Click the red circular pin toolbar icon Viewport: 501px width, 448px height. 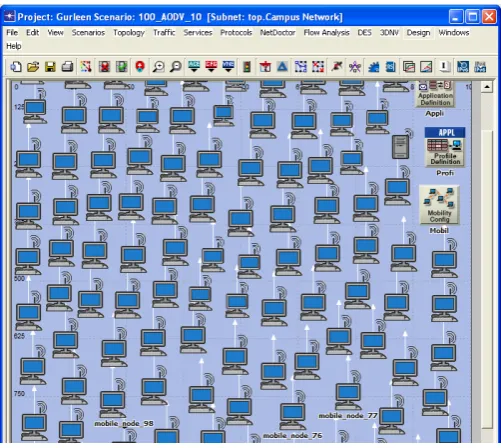(140, 67)
